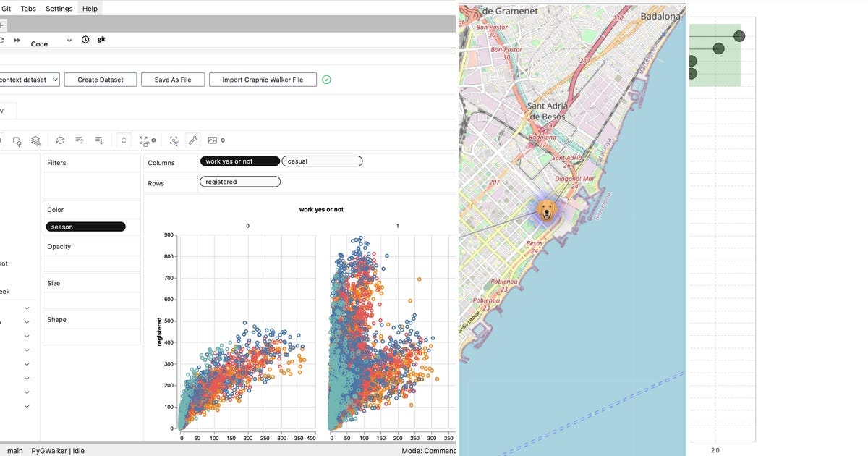
Task: Click the green checkmark status indicator
Action: 326,79
